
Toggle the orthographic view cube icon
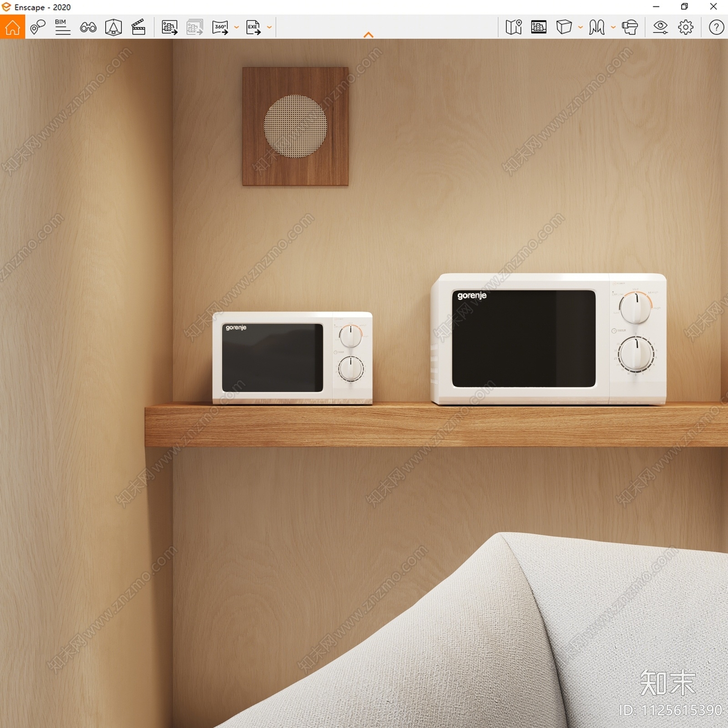pyautogui.click(x=564, y=27)
